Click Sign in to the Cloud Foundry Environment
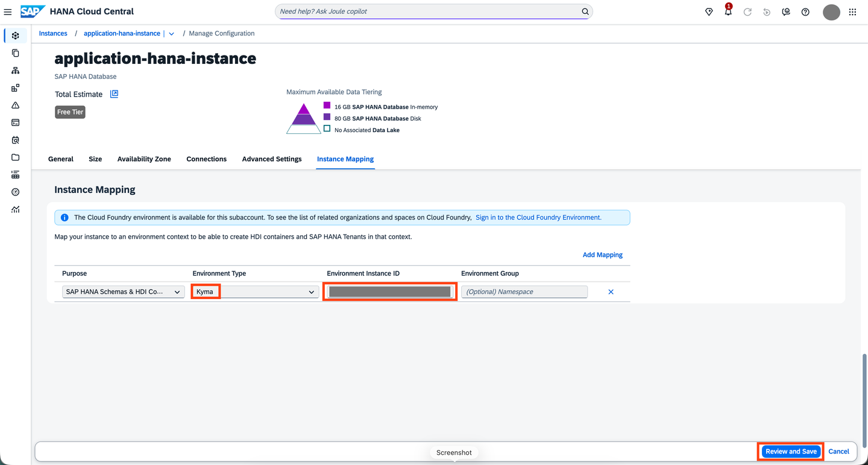Screen dimensions: 868x465 pyautogui.click(x=538, y=218)
